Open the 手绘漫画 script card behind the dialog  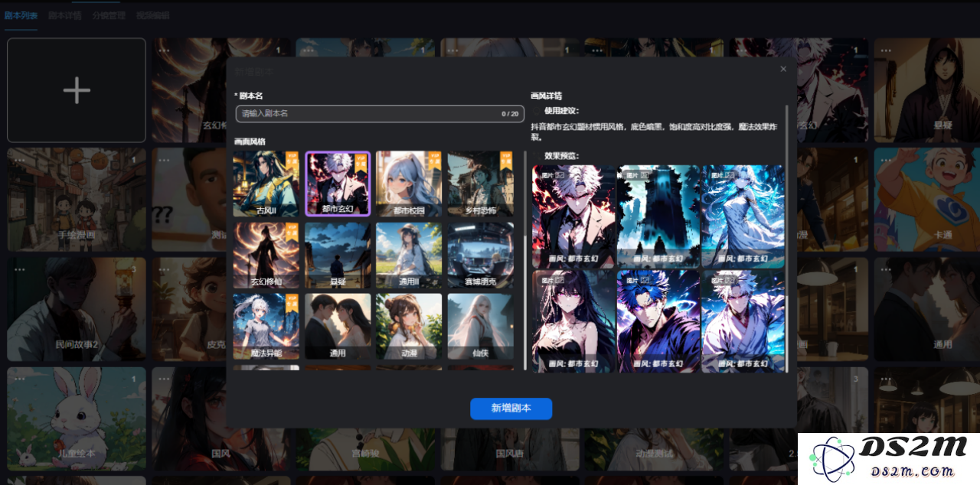click(x=77, y=200)
